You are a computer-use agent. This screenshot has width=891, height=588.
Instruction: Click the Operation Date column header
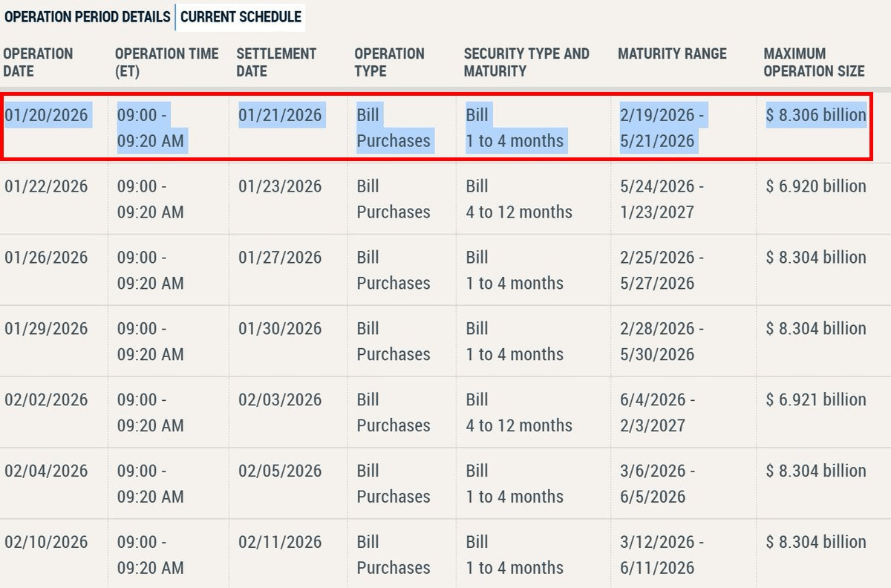[x=39, y=62]
